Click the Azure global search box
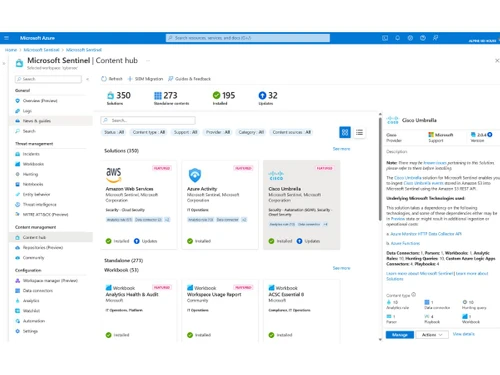 click(248, 38)
